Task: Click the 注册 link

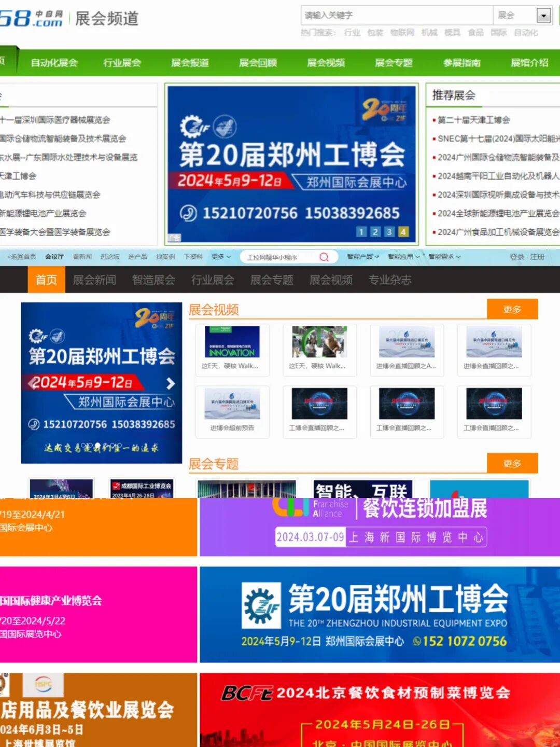Action: tap(537, 257)
